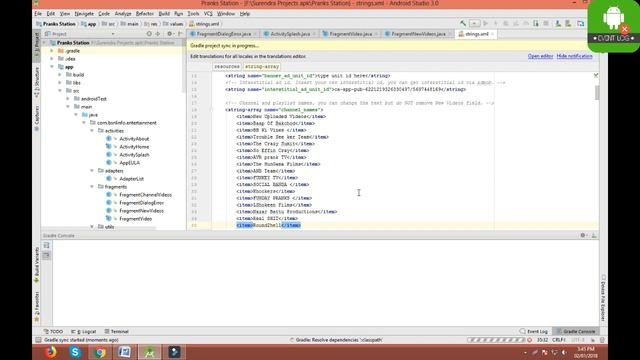
Task: Open the Navigate menu
Action: point(84,13)
